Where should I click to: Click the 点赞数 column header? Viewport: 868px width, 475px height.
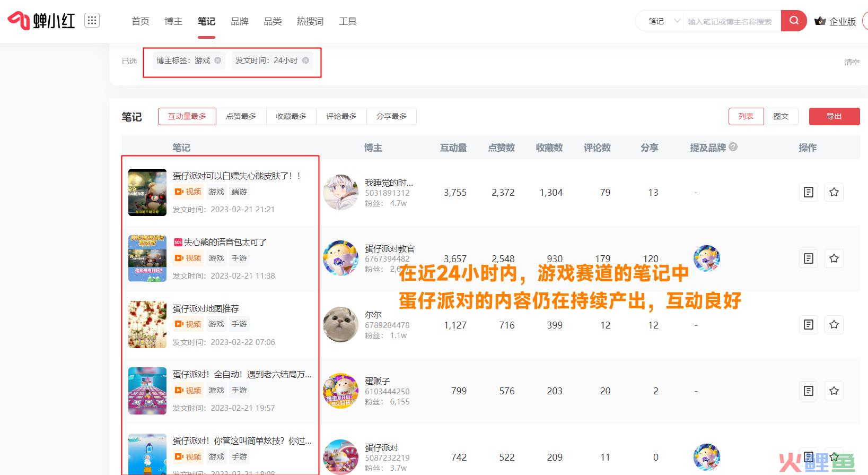[502, 148]
